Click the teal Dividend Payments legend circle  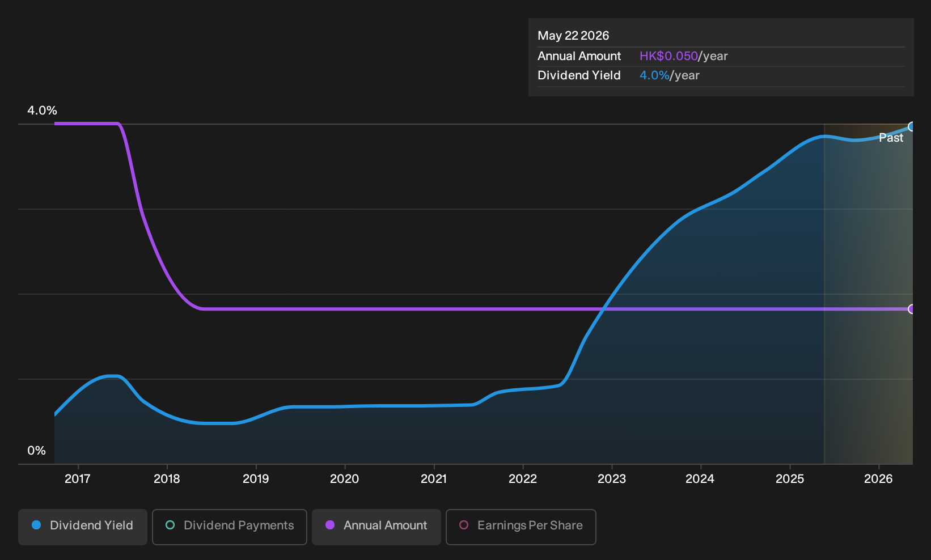coord(170,525)
